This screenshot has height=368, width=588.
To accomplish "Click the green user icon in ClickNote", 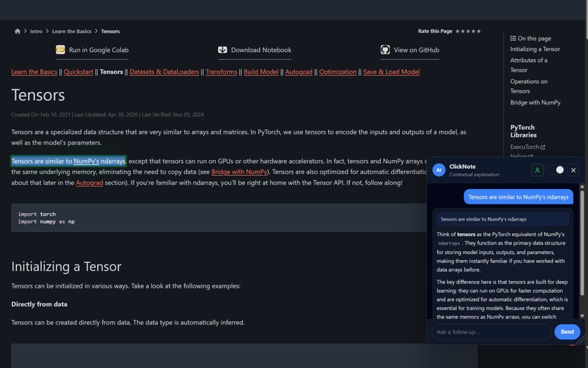I will (538, 170).
